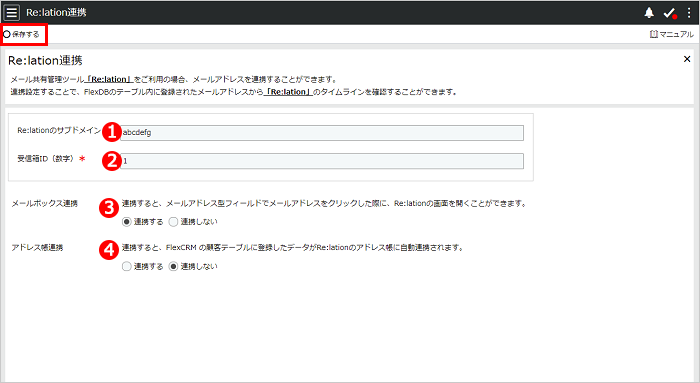Open the second 「Re:lation」 timeline link
The width and height of the screenshot is (700, 383).
tap(288, 92)
